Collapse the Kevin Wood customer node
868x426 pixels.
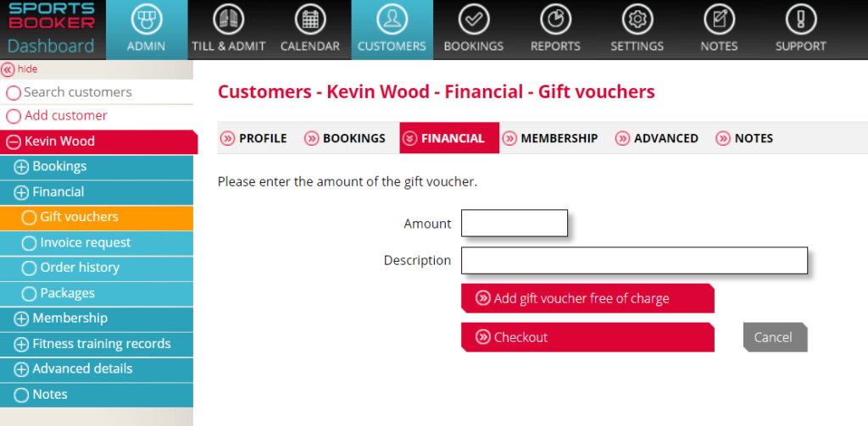(x=14, y=142)
